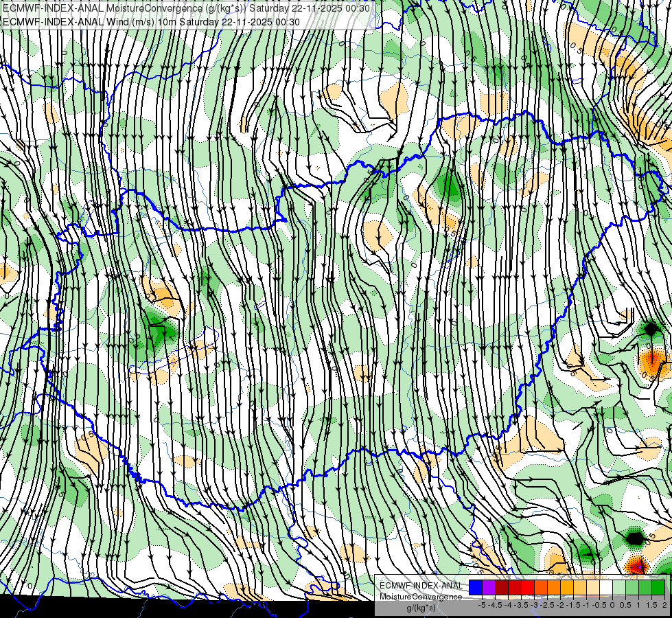Select the lightest green legend swatch after 0
This screenshot has height=618, width=672.
(619, 587)
